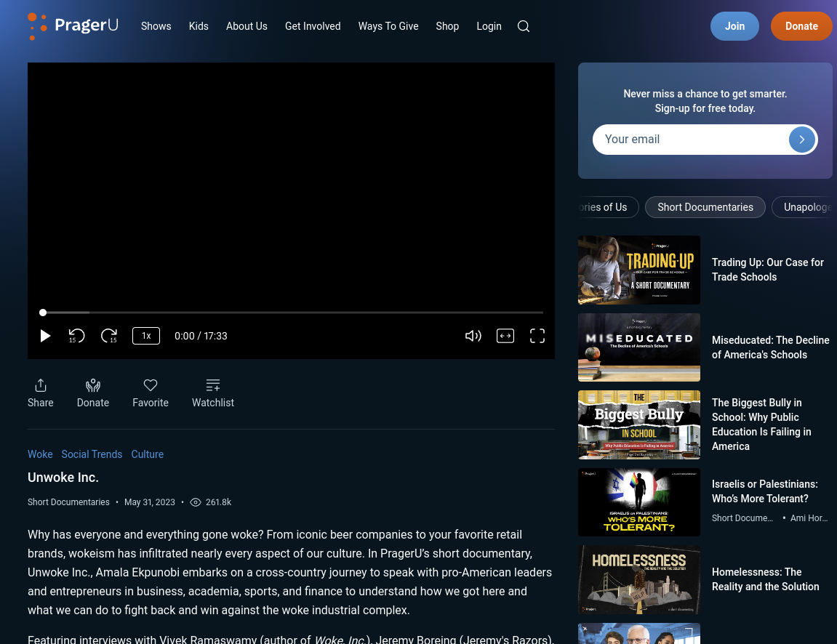
Task: Mute the video volume icon
Action: click(473, 336)
